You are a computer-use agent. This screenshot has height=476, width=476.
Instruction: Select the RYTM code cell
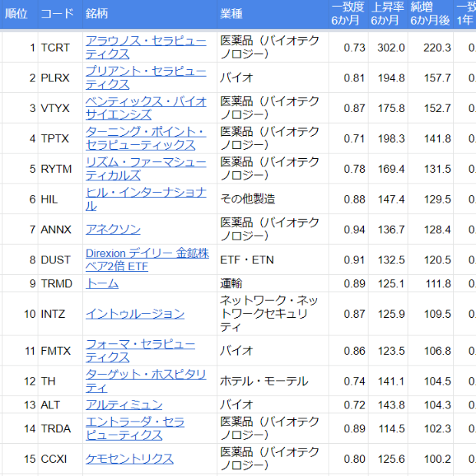coord(60,169)
